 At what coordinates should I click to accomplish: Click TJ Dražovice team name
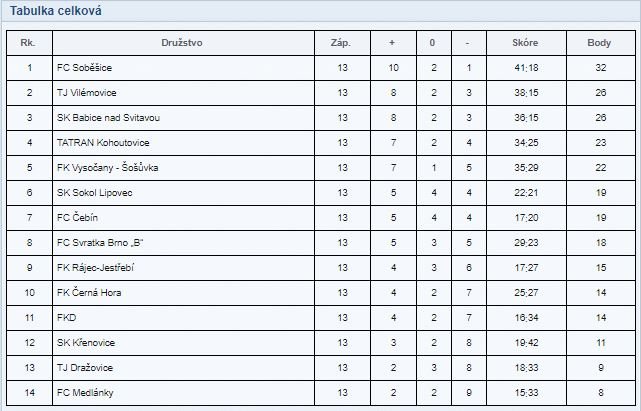[x=85, y=367]
